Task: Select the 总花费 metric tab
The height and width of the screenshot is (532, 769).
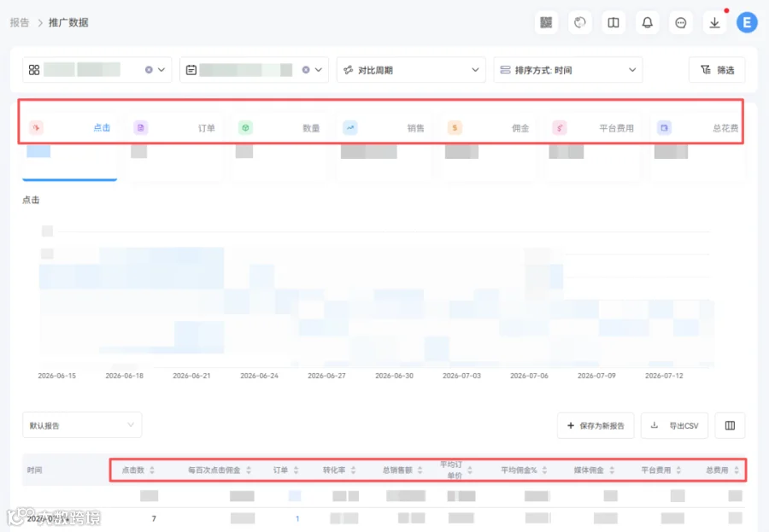Action: [x=698, y=146]
